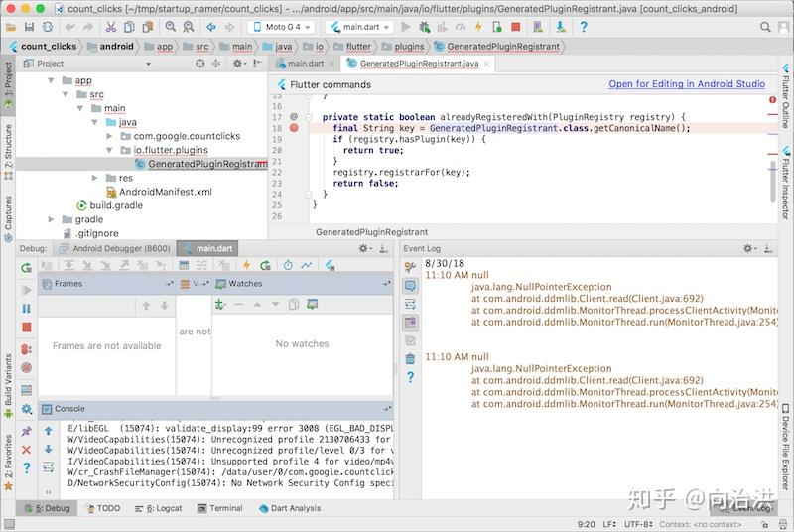
Task: Click mute breakpoints icon in debug sidebar
Action: pyautogui.click(x=27, y=368)
